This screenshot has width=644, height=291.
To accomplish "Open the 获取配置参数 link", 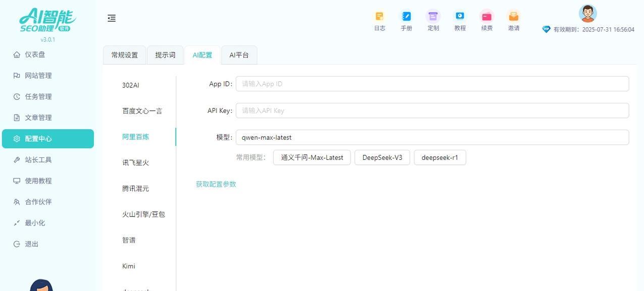I will coord(216,184).
